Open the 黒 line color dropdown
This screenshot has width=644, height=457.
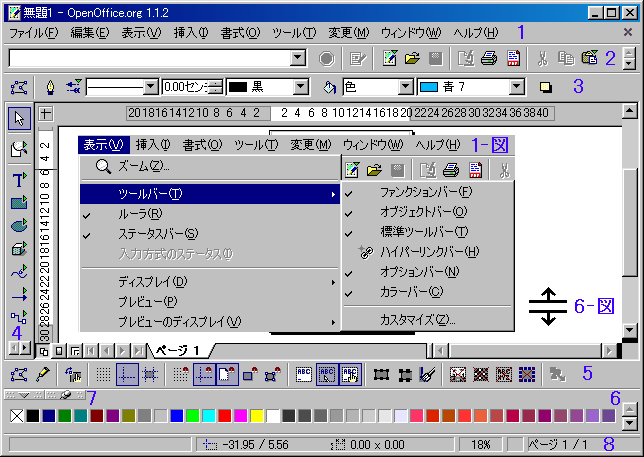[301, 87]
